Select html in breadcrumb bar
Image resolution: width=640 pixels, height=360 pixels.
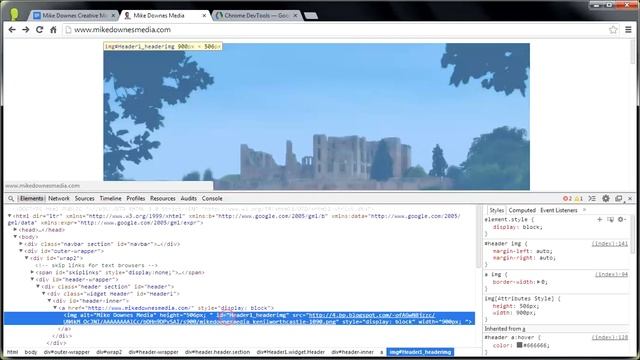click(x=13, y=352)
